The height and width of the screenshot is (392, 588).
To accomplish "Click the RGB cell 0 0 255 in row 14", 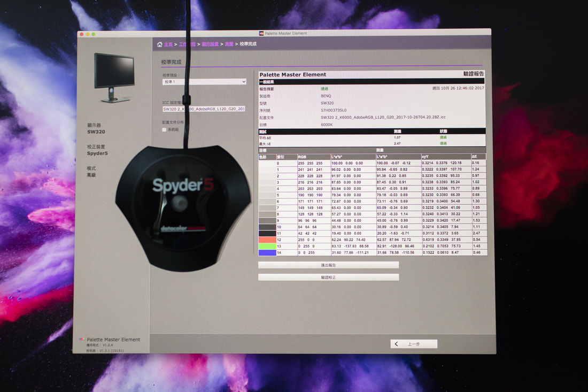I will pos(306,252).
